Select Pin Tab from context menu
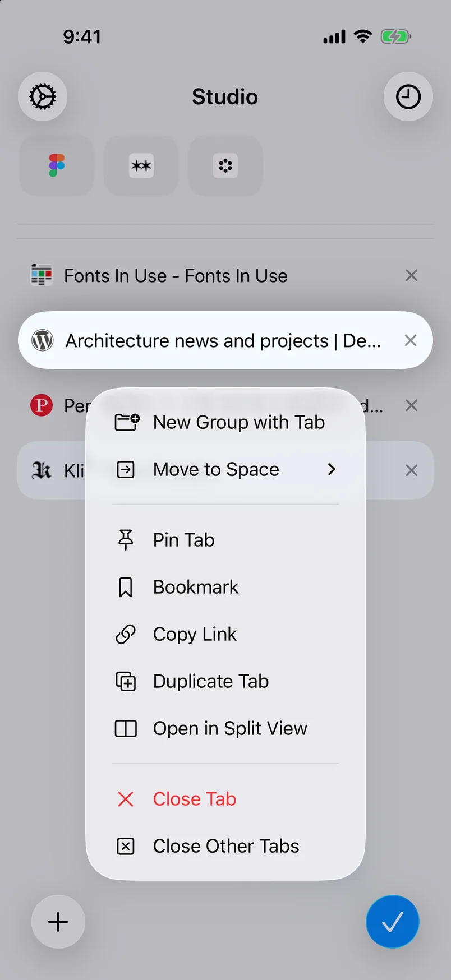 pos(225,540)
